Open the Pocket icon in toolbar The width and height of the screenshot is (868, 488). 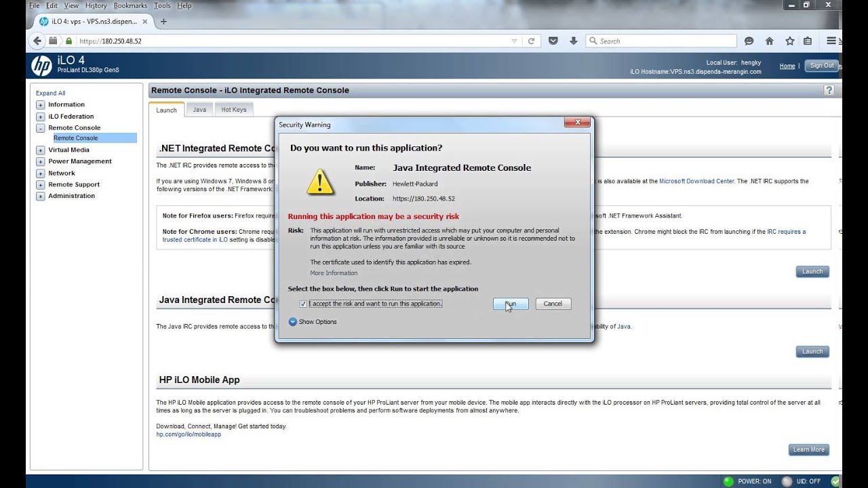pos(553,41)
